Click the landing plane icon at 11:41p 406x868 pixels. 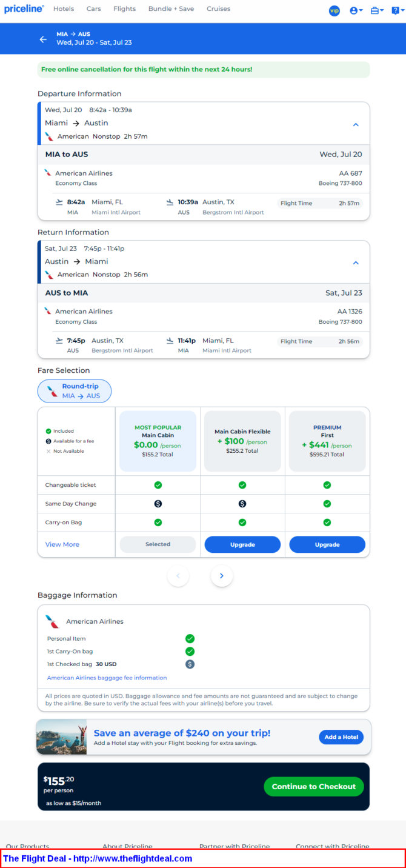(x=170, y=340)
